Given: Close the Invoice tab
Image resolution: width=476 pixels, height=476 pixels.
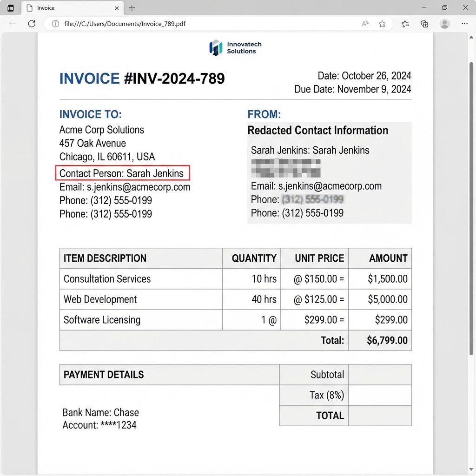Looking at the screenshot, I should coord(117,8).
